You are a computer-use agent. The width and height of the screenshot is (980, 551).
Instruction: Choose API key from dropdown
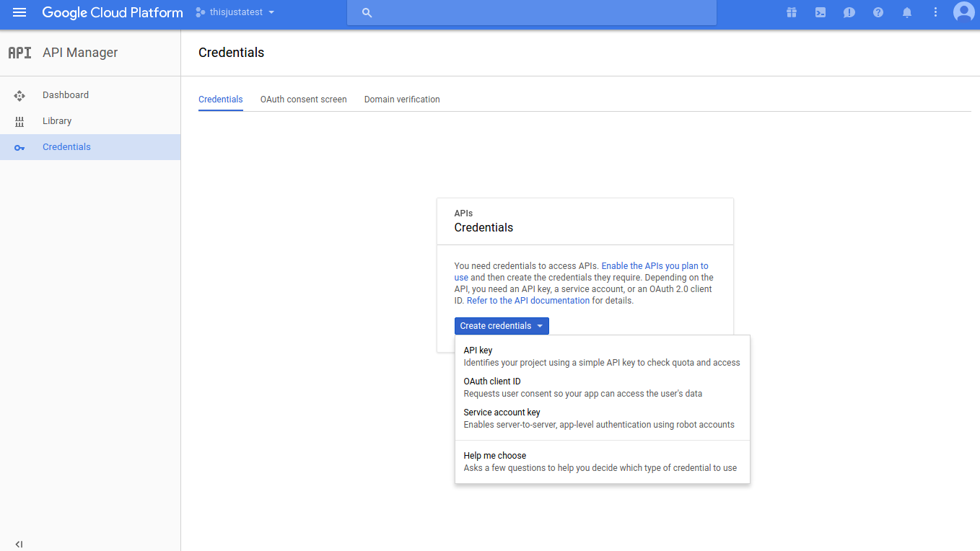pyautogui.click(x=603, y=356)
